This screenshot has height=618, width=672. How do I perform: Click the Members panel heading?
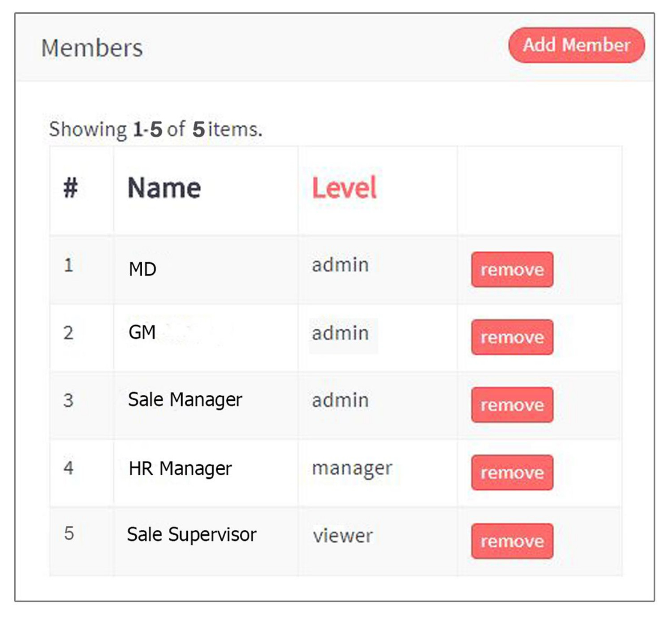pyautogui.click(x=92, y=48)
